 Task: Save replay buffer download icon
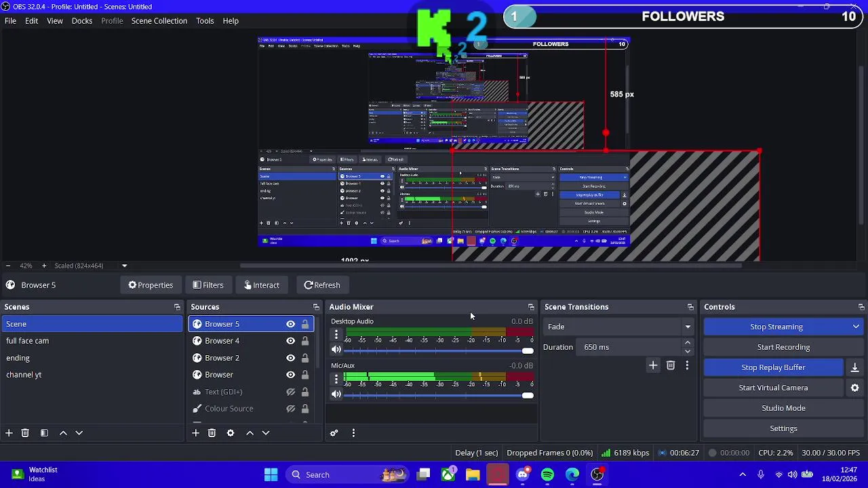(854, 367)
